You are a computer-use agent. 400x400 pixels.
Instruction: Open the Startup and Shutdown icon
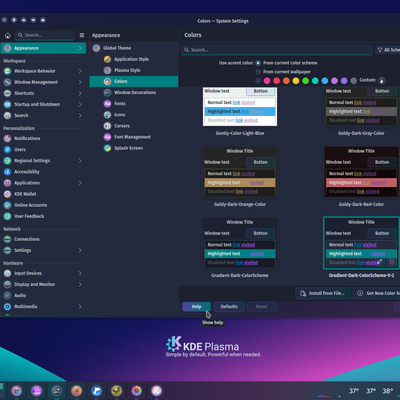click(x=7, y=104)
